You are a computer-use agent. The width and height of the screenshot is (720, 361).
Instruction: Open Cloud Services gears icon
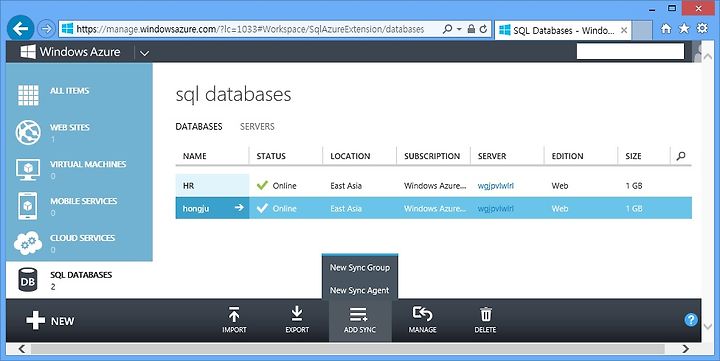28,243
